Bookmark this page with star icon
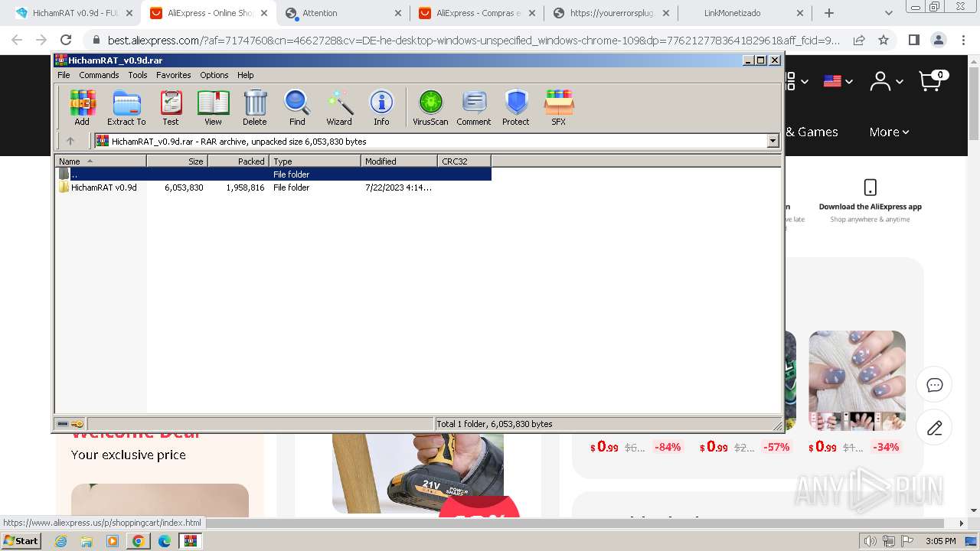The image size is (980, 551). (x=884, y=40)
